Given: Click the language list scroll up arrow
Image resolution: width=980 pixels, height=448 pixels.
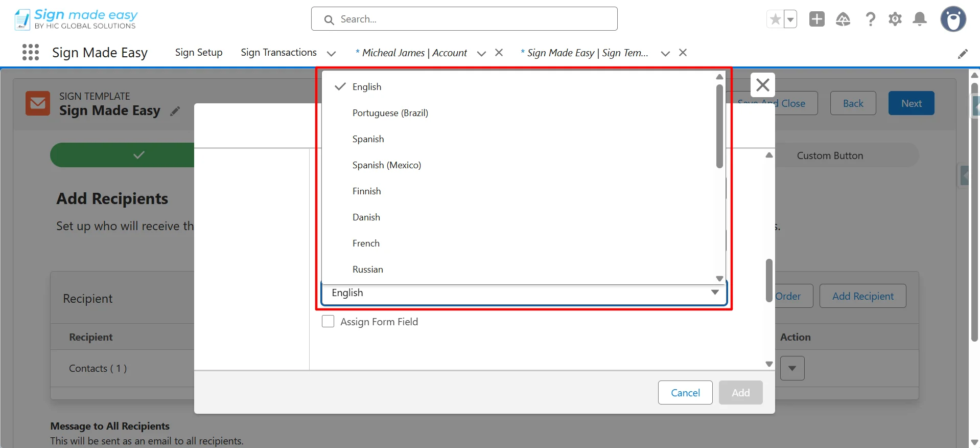Looking at the screenshot, I should click(719, 77).
